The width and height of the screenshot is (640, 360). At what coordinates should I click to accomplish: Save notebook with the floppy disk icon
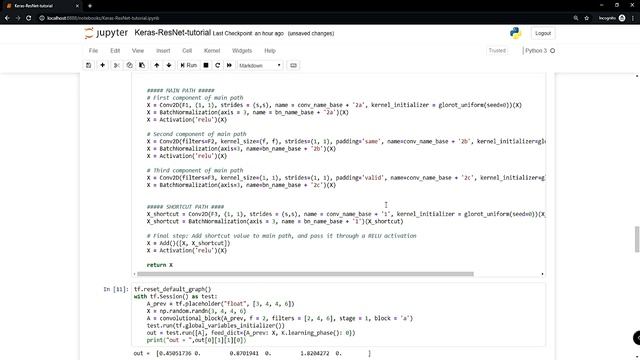click(89, 65)
